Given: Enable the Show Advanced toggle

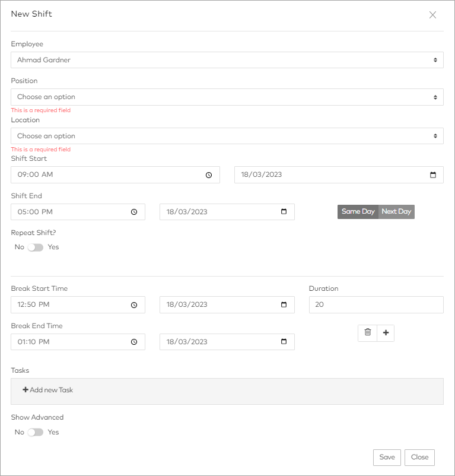Looking at the screenshot, I should coord(36,432).
